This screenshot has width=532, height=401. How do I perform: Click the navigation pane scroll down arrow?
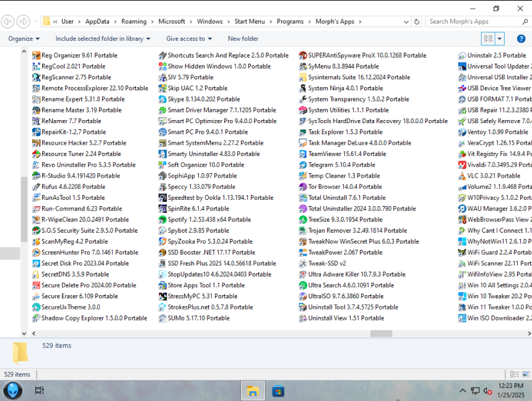click(x=24, y=334)
